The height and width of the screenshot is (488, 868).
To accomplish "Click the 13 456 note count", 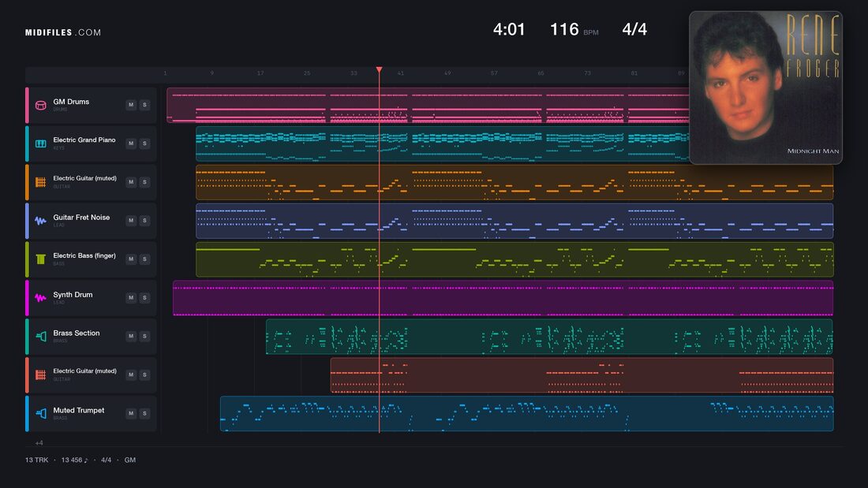I will click(x=74, y=460).
